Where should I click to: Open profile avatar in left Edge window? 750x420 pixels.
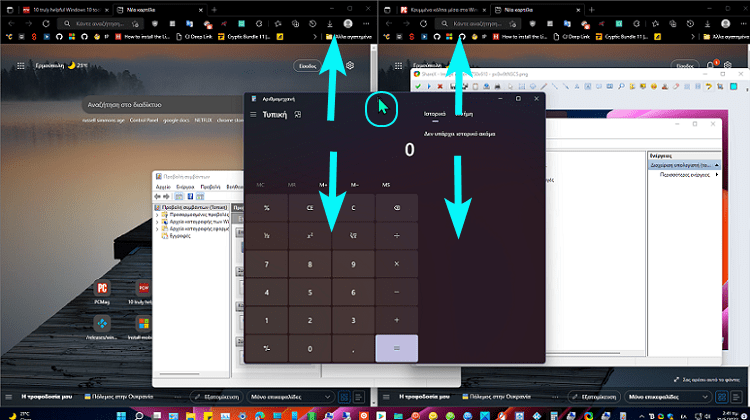pyautogui.click(x=348, y=23)
